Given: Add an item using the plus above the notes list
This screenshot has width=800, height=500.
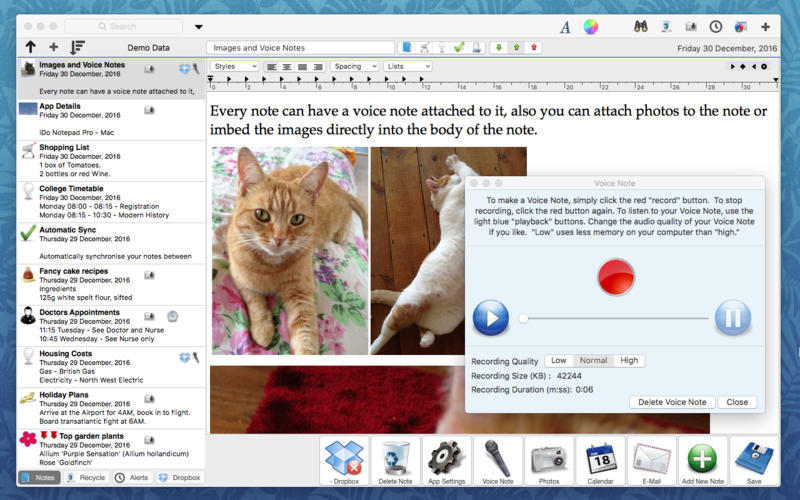Looking at the screenshot, I should tap(54, 47).
